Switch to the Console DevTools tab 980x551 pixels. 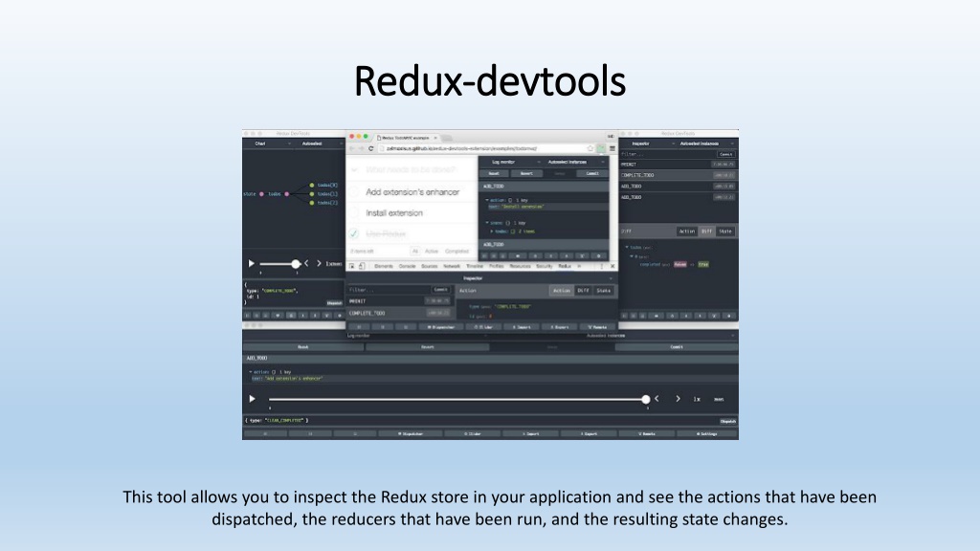coord(408,266)
